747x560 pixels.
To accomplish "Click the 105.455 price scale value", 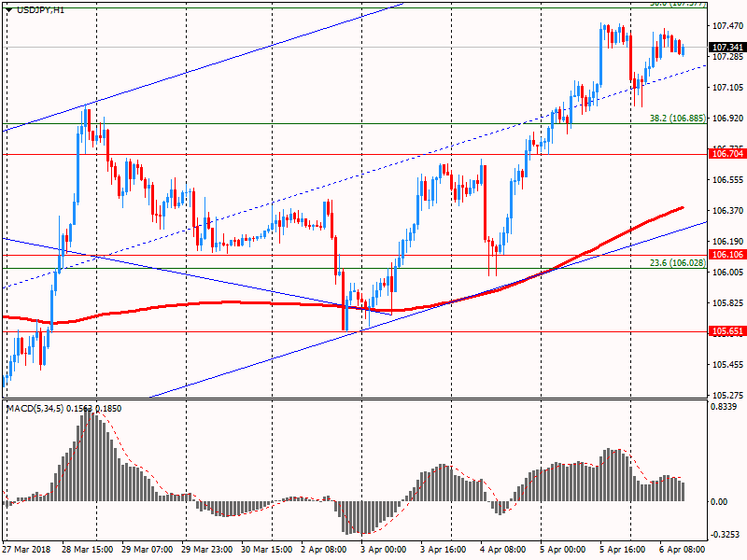I will (x=727, y=365).
